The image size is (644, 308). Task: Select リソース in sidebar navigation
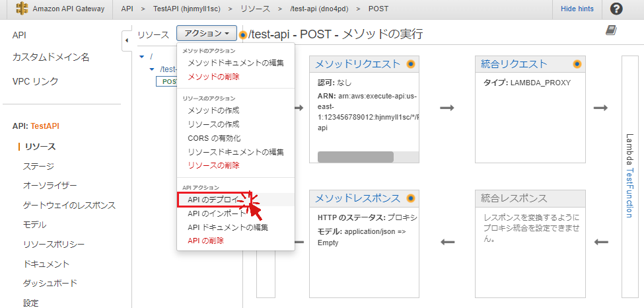[x=40, y=147]
